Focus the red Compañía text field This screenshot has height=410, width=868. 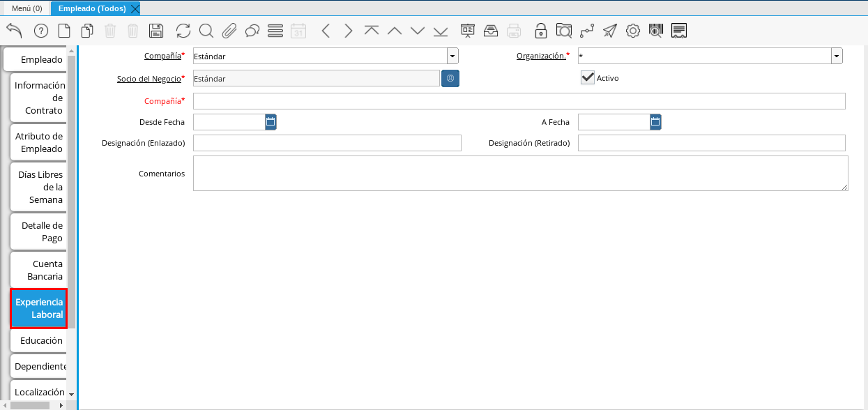click(519, 101)
